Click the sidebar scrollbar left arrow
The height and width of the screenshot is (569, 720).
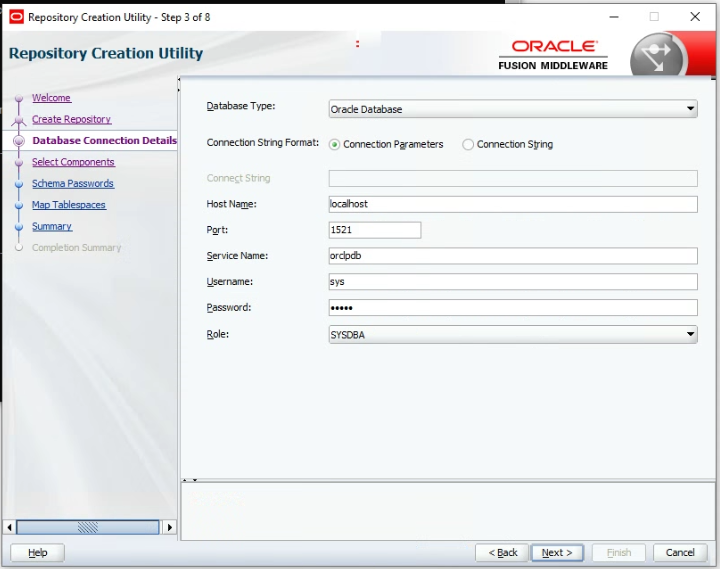[9, 527]
